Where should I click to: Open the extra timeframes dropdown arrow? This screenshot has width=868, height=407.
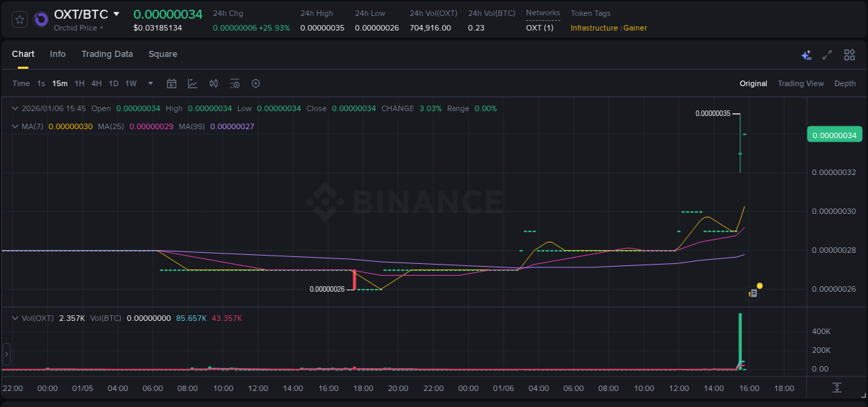[149, 83]
